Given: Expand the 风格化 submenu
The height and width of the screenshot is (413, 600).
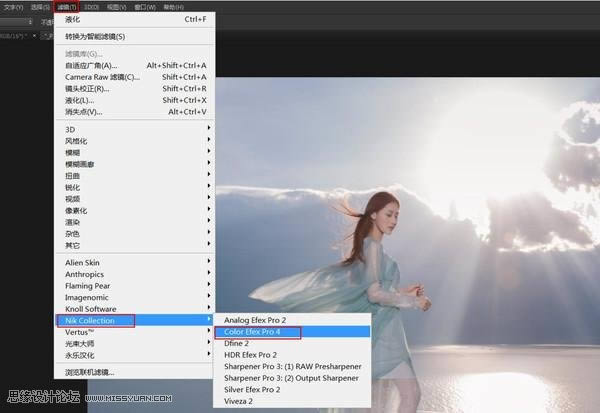Looking at the screenshot, I should [x=76, y=140].
